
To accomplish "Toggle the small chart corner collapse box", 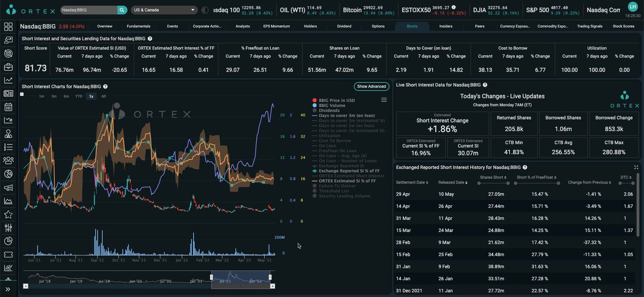I will (23, 94).
